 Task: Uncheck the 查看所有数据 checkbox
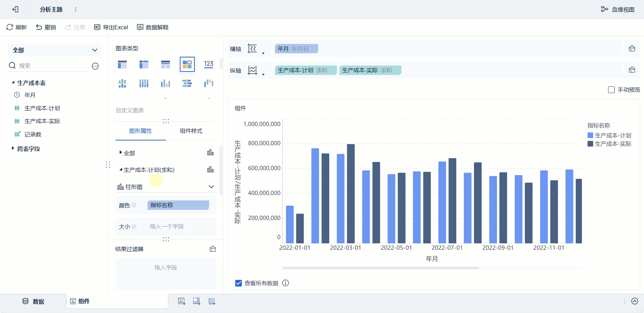click(238, 283)
